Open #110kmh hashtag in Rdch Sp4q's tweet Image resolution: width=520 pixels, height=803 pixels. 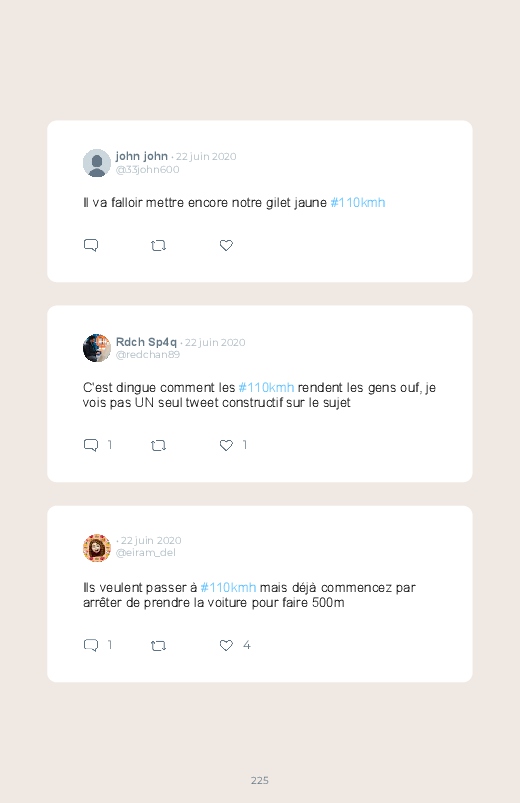[x=266, y=388]
